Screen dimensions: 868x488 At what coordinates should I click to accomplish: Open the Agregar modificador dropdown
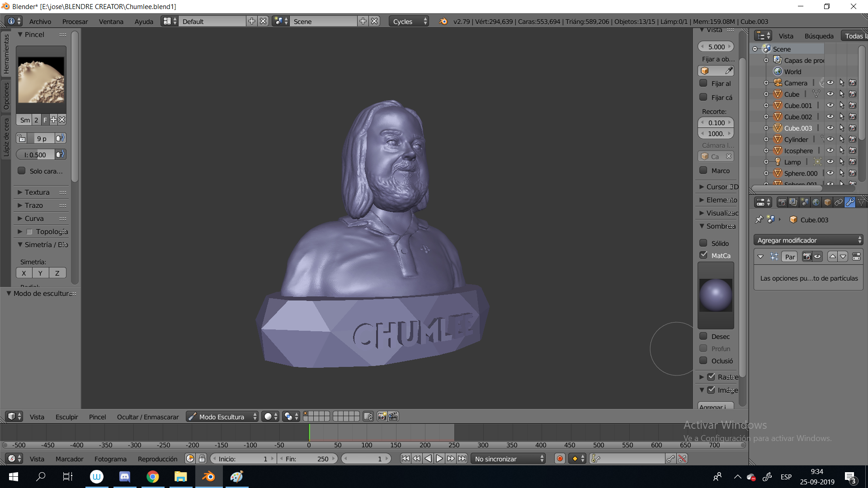pos(808,240)
